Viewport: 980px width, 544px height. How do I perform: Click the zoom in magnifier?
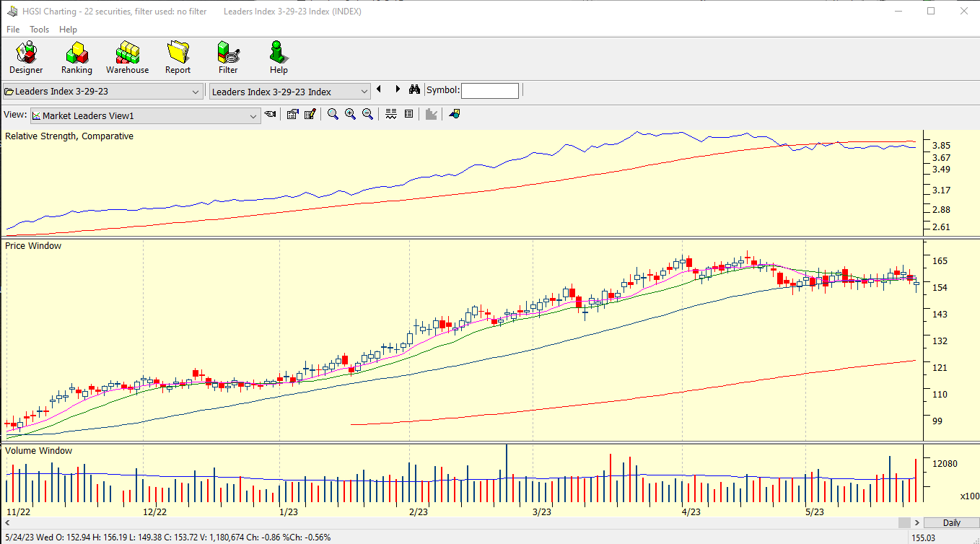[x=350, y=114]
